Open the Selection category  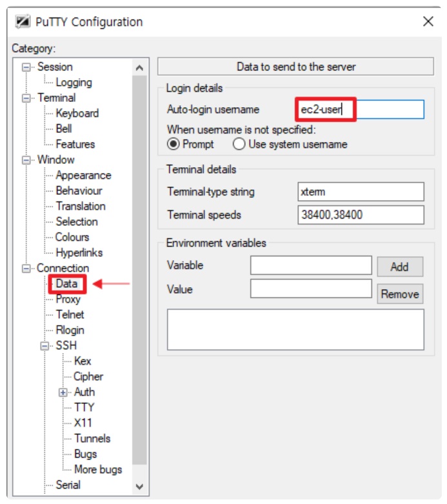pyautogui.click(x=77, y=221)
